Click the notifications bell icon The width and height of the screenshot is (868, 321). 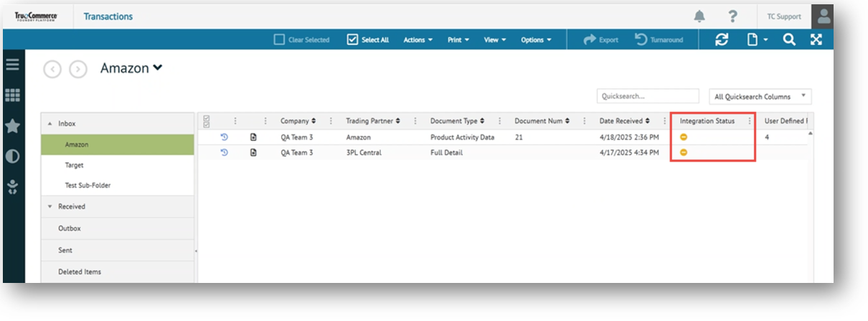699,17
